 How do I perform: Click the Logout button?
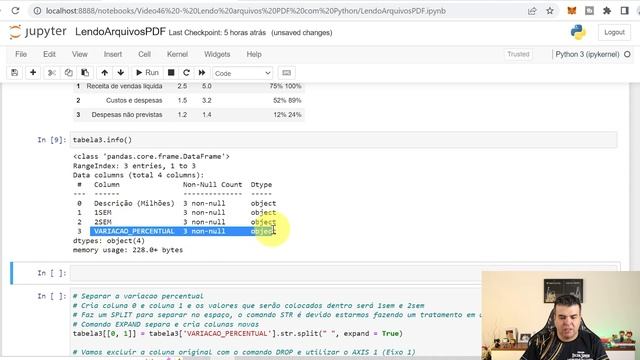coord(614,32)
